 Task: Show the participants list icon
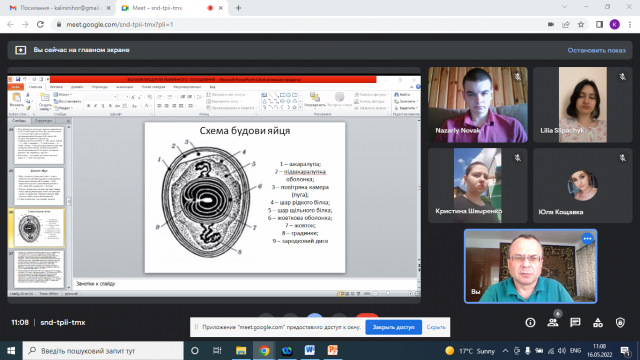click(x=553, y=322)
